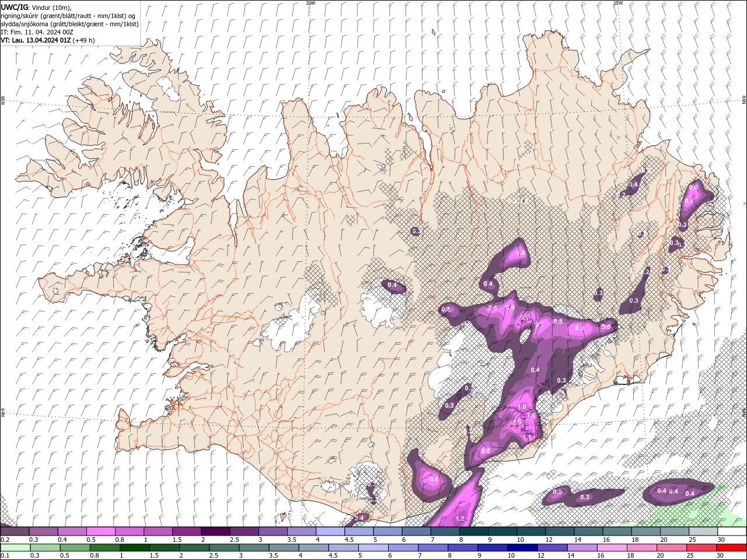The height and width of the screenshot is (560, 747).
Task: Click the '20W' longitude label at top
Action: pyautogui.click(x=310, y=3)
